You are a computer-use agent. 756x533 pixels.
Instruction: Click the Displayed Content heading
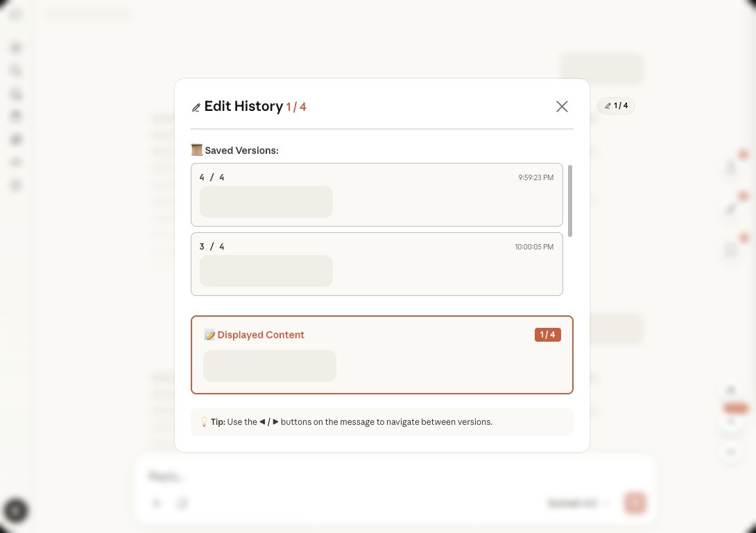[x=261, y=335]
